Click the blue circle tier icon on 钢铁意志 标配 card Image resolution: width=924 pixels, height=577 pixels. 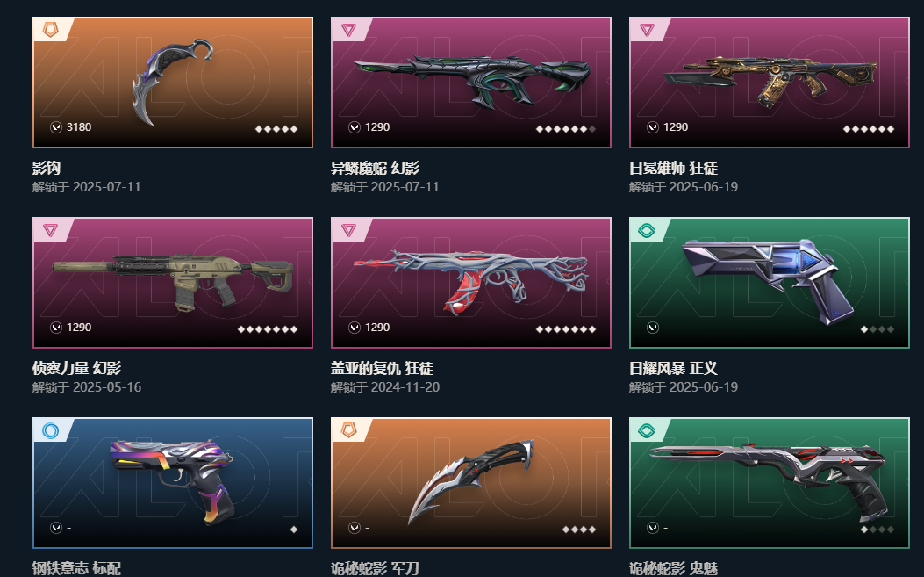tap(51, 430)
